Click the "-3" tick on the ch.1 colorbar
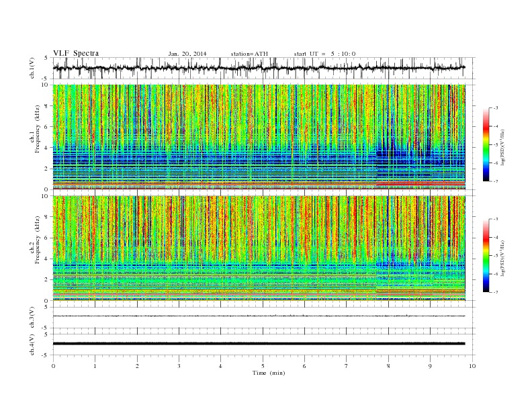Screen dimensions: 532x411 point(495,108)
